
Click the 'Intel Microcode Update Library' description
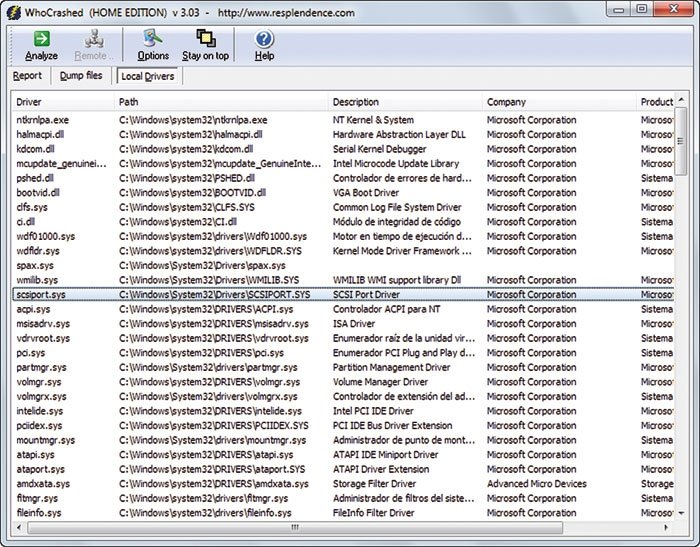[x=396, y=163]
